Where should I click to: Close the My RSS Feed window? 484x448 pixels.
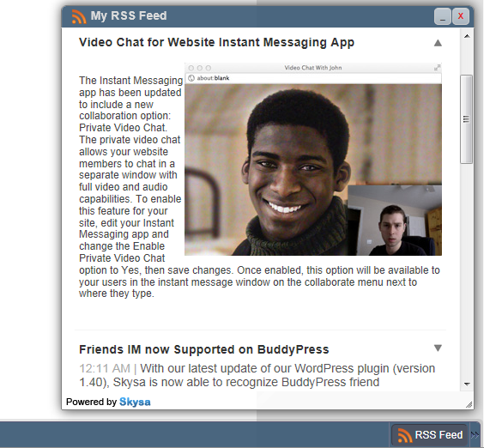coord(461,16)
